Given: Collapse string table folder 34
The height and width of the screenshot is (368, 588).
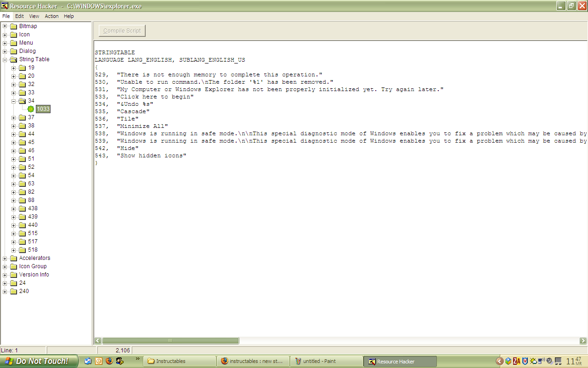Looking at the screenshot, I should point(14,101).
